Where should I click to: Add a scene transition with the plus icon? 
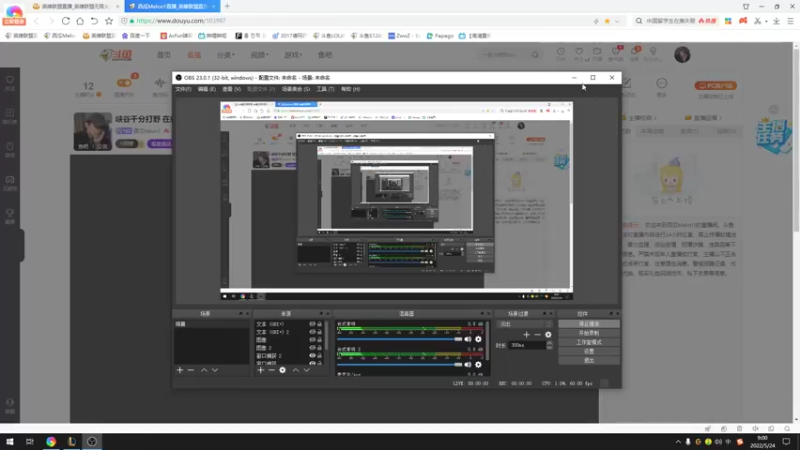tap(527, 335)
